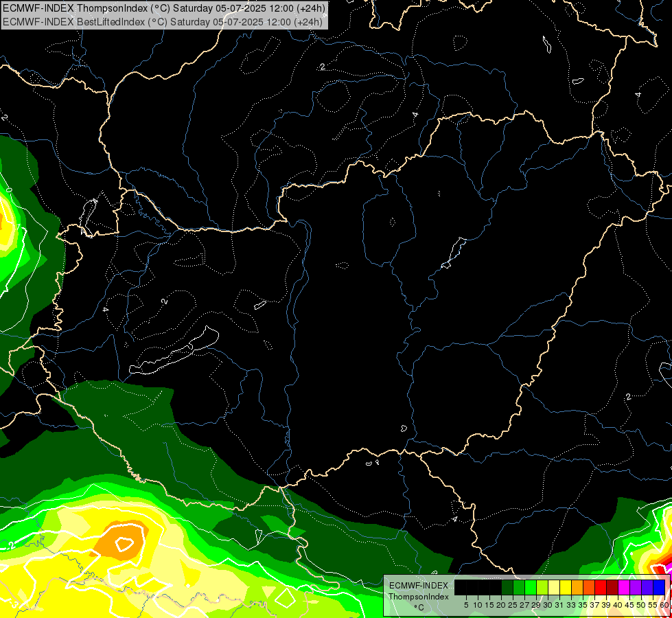The image size is (672, 618).
Task: Pick the bright green 27-29 legend swatch
Action: coord(531,587)
